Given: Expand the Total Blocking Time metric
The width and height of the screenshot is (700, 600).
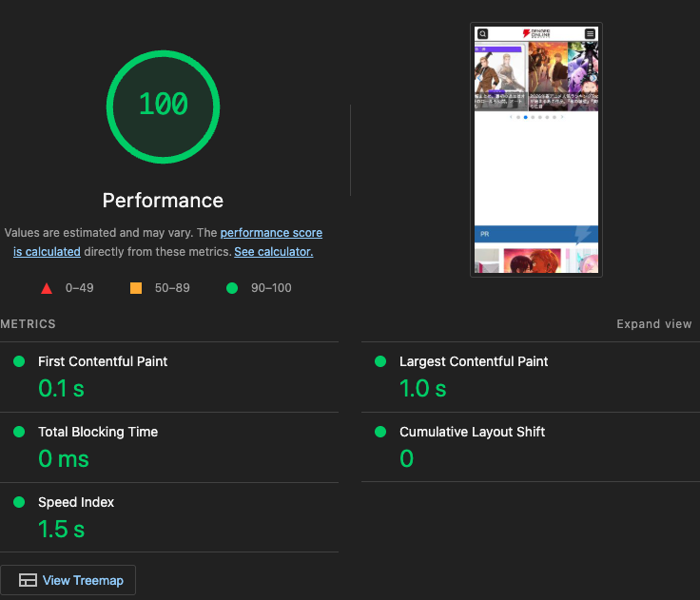Looking at the screenshot, I should 98,432.
